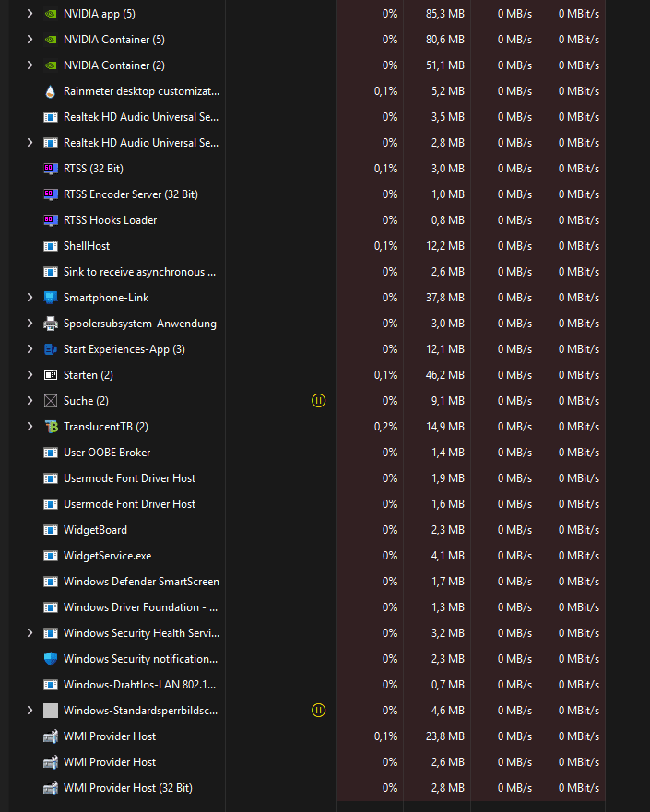This screenshot has height=812, width=650.
Task: Expand the Suche (2) group
Action: [30, 401]
